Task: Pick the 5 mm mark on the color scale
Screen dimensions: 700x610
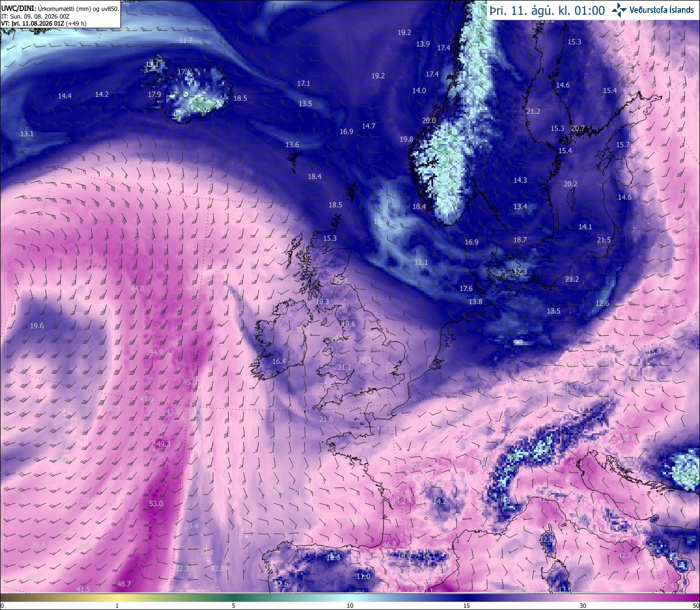Action: tap(234, 606)
